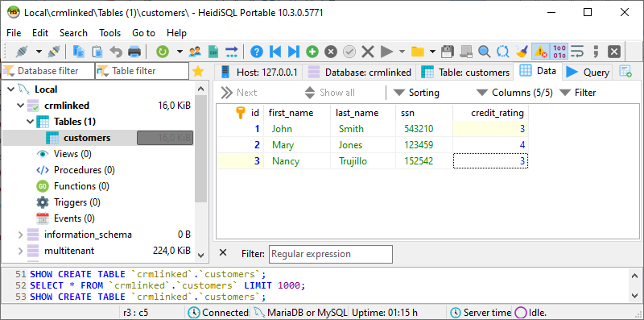
Task: Toggle the wrap long lines button
Action: tap(577, 52)
